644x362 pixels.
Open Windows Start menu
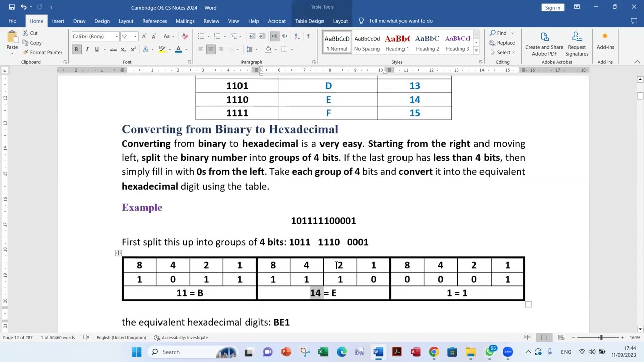[137, 352]
